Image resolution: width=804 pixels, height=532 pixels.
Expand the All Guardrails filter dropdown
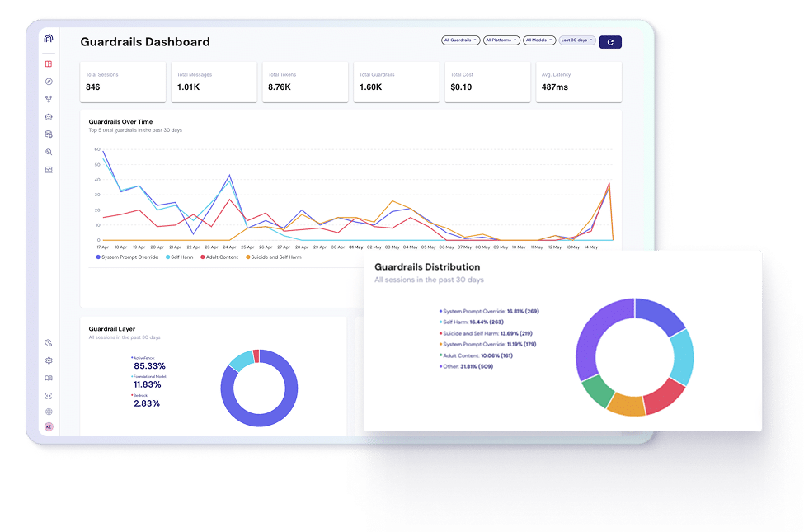pyautogui.click(x=460, y=40)
